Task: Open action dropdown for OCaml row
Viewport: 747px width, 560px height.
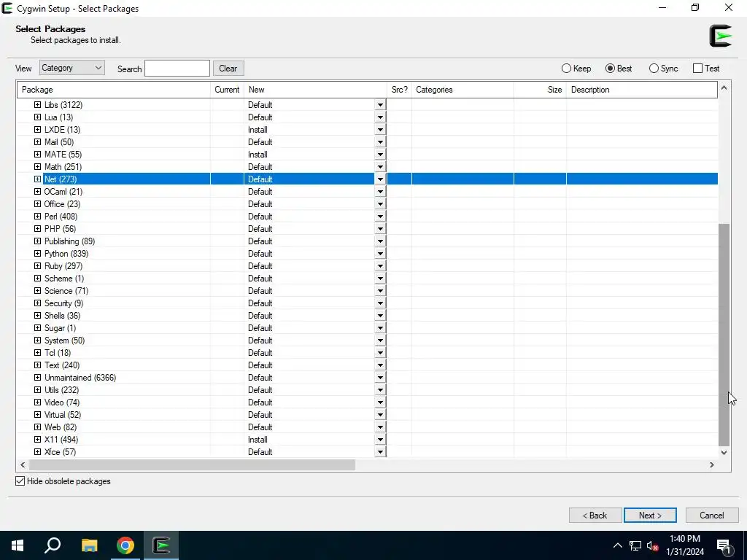Action: (x=380, y=192)
